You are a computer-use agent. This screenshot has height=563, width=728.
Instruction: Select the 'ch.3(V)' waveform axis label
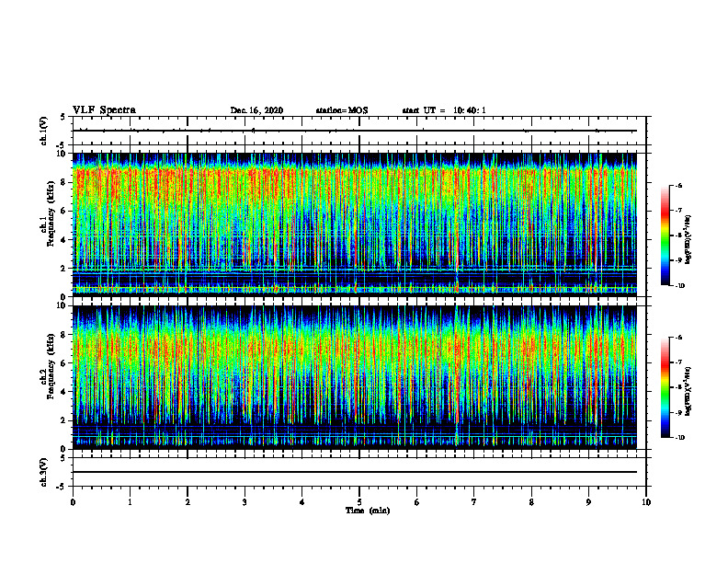pyautogui.click(x=44, y=472)
